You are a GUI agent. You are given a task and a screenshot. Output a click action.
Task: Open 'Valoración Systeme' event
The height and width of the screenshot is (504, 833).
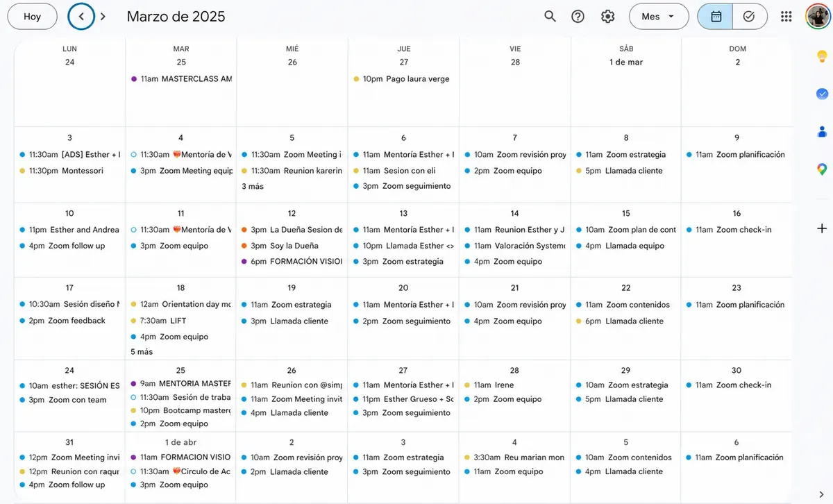pyautogui.click(x=515, y=246)
